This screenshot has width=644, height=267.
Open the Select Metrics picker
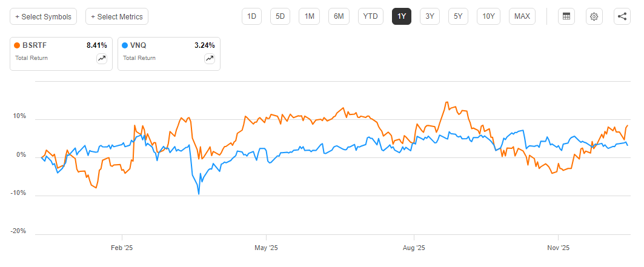117,16
